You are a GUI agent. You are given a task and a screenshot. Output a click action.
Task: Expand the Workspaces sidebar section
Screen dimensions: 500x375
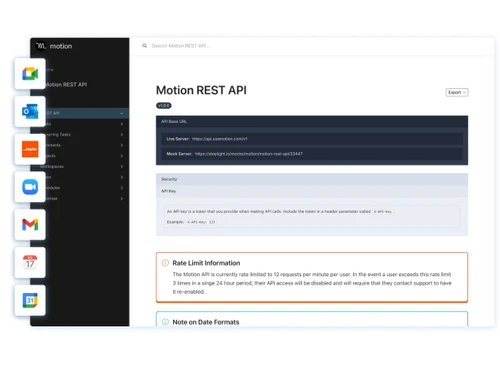click(x=122, y=166)
